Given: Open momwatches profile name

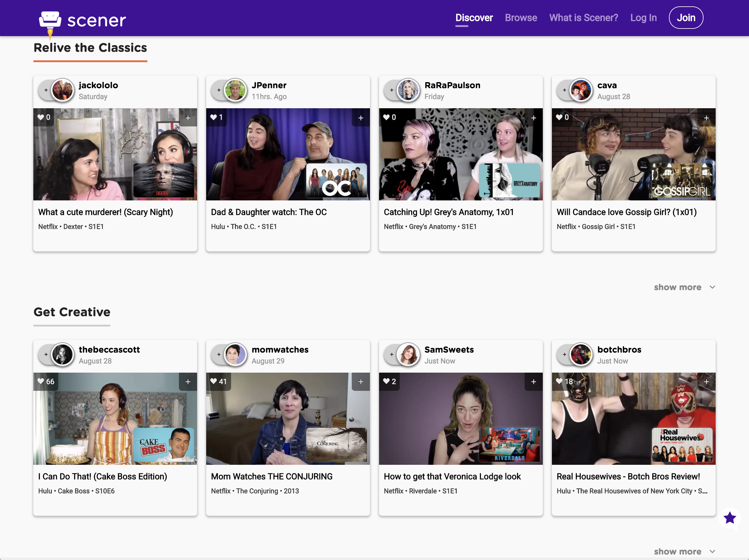Looking at the screenshot, I should (280, 349).
